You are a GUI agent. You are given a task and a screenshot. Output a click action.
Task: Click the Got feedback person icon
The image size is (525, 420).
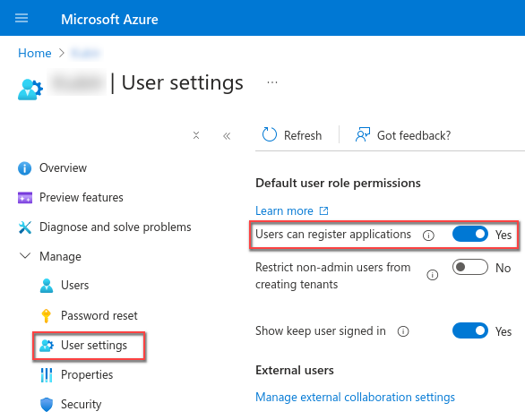(x=363, y=134)
